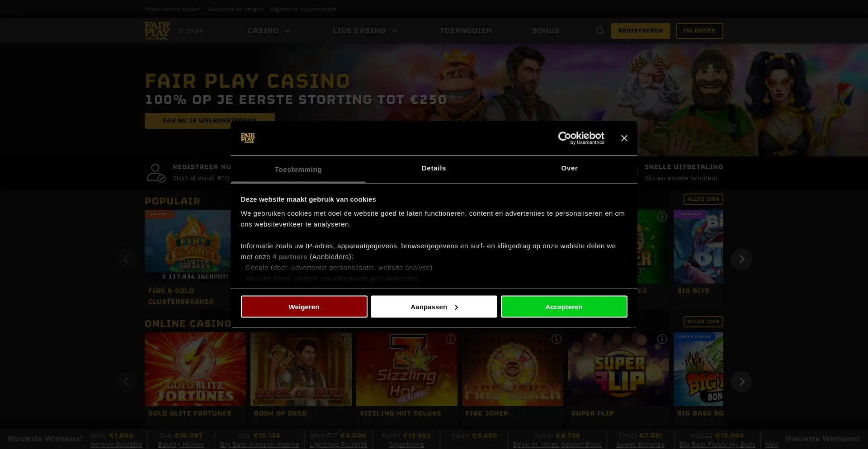This screenshot has height=449, width=868.
Task: Click the search magnifier icon in header
Action: click(x=600, y=31)
